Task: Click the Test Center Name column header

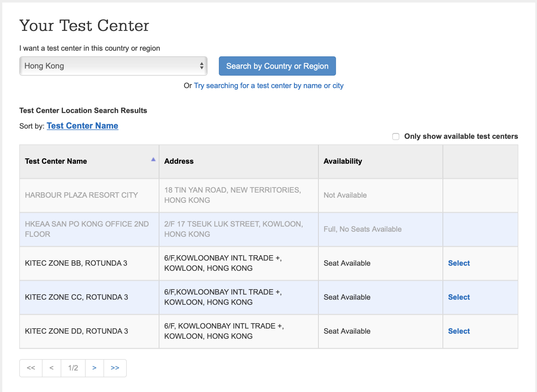Action: [x=56, y=161]
